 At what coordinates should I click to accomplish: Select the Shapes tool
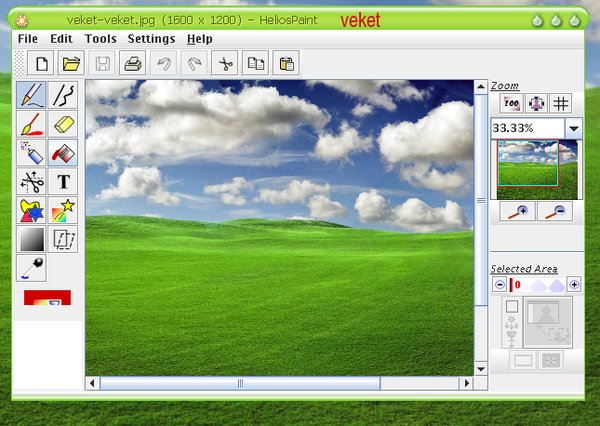click(x=31, y=210)
